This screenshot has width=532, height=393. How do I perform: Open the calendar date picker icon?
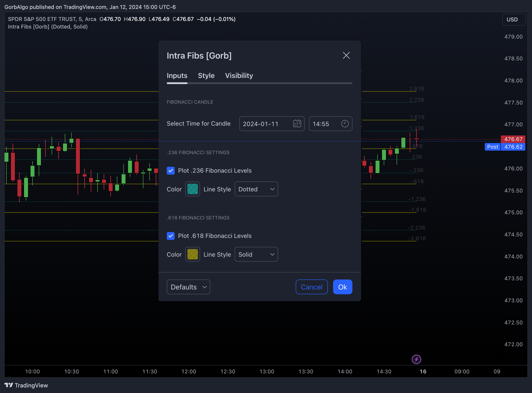tap(297, 123)
